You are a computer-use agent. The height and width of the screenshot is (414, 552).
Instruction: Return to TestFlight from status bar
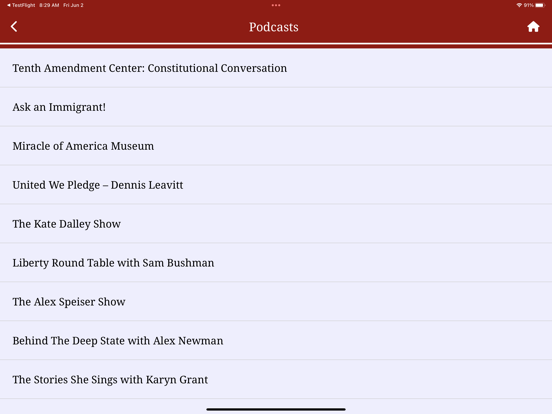[x=21, y=5]
